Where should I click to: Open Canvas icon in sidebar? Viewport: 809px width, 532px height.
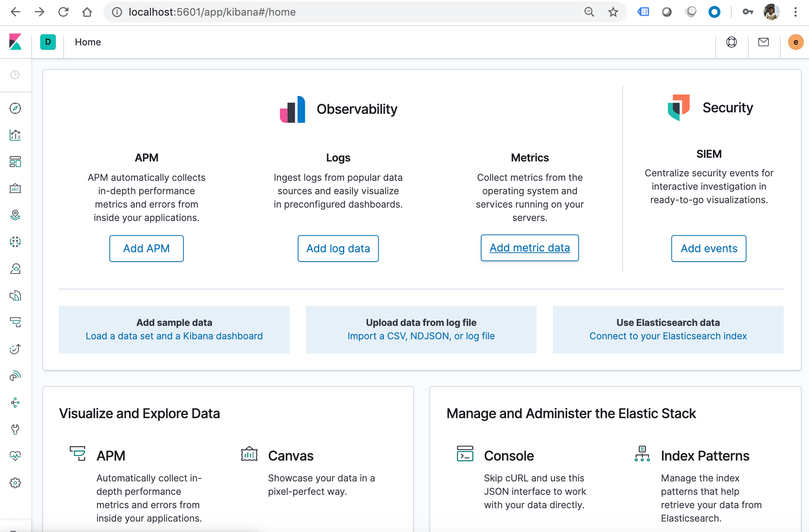tap(15, 189)
